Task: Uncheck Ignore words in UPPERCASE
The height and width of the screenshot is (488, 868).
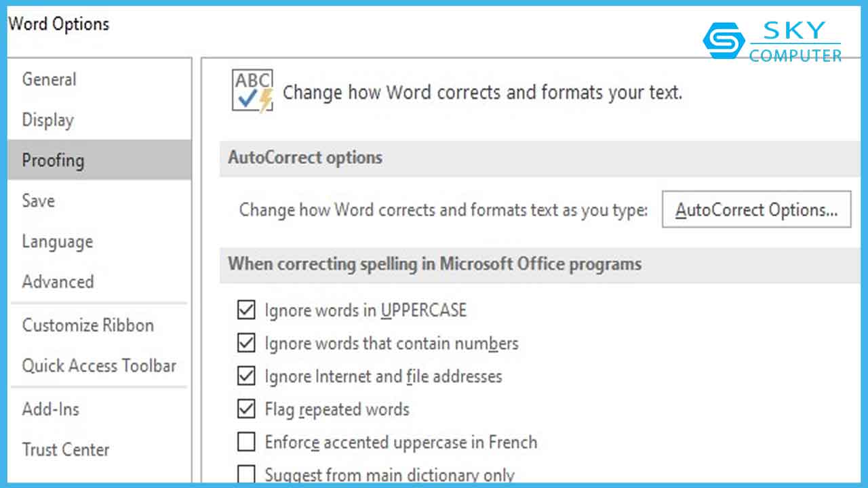Action: point(246,310)
